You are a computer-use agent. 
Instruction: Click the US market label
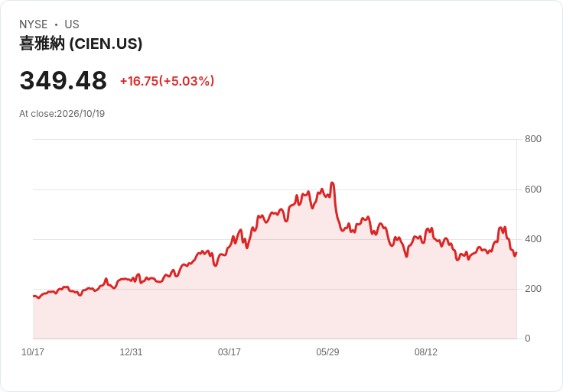72,24
